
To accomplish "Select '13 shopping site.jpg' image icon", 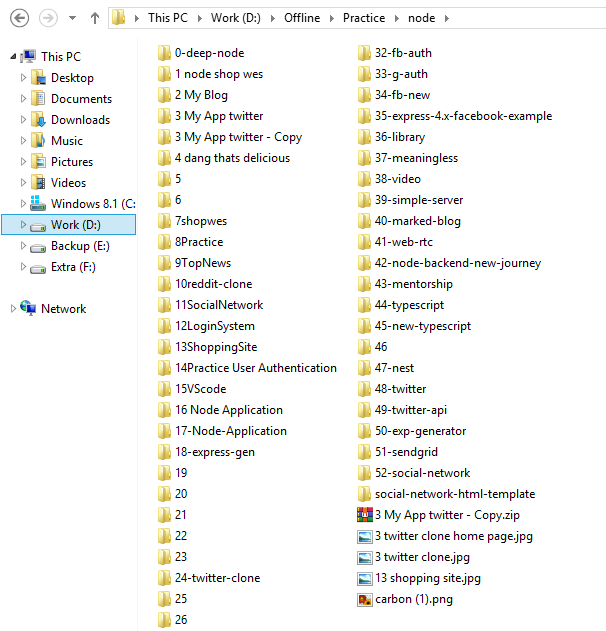I will (x=365, y=578).
